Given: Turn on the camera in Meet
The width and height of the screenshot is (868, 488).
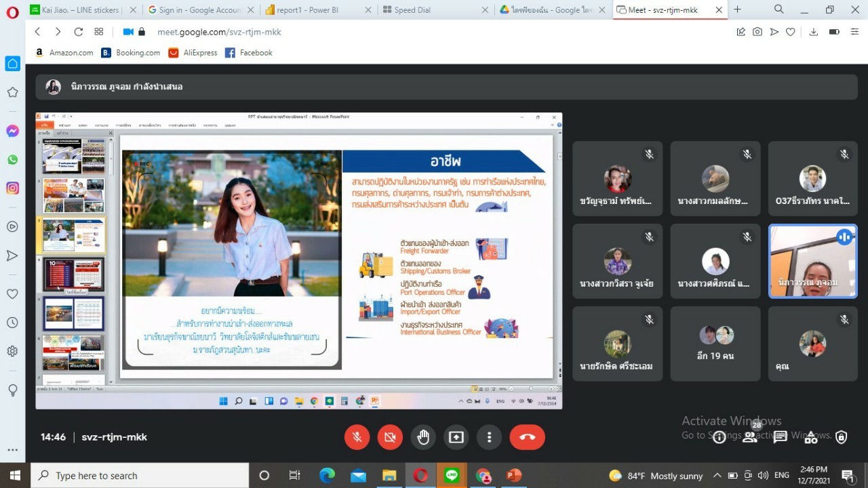Looking at the screenshot, I should click(390, 437).
